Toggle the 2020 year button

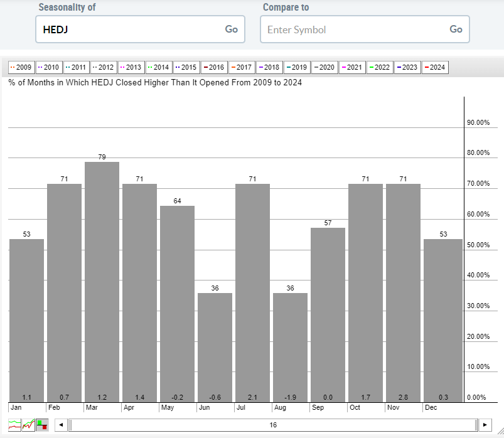coord(324,67)
